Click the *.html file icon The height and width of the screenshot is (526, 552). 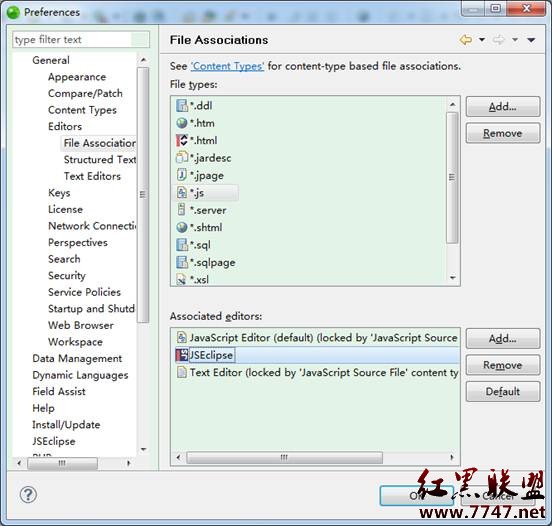pyautogui.click(x=182, y=140)
